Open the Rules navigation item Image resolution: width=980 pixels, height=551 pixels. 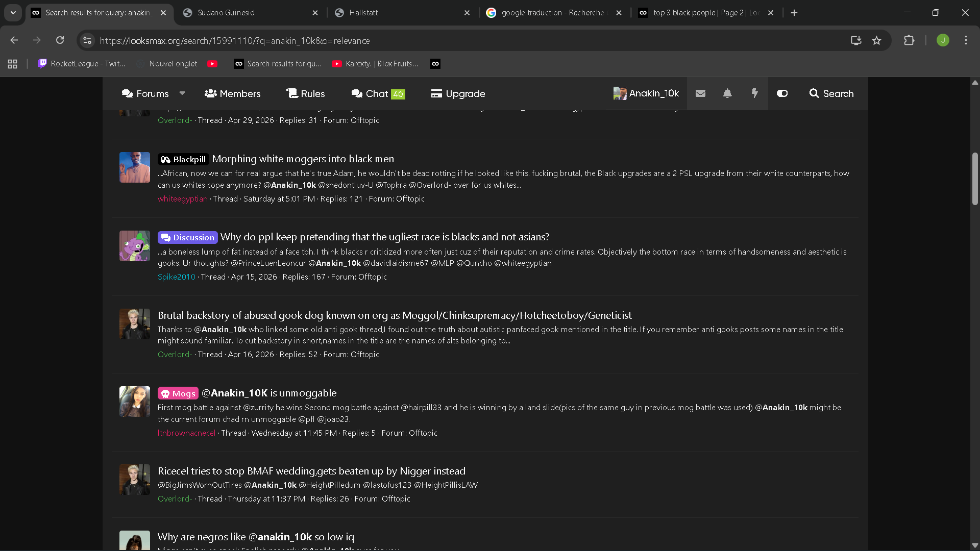305,93
